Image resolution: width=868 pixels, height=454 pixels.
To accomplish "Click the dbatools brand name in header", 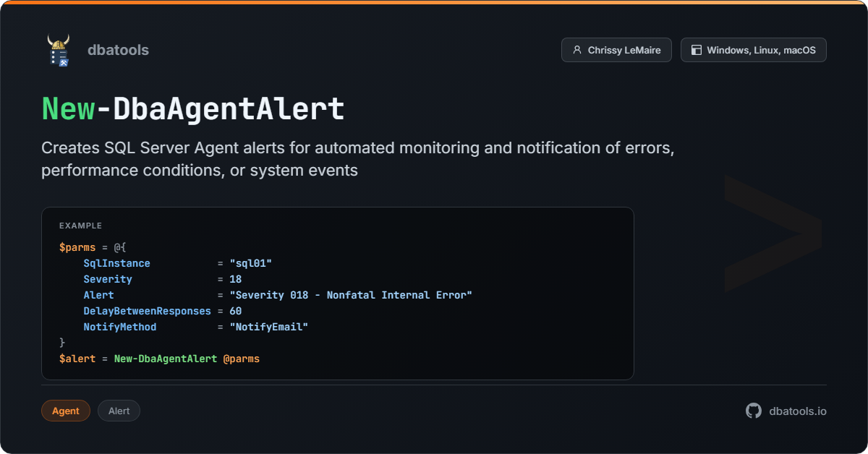I will pyautogui.click(x=118, y=50).
